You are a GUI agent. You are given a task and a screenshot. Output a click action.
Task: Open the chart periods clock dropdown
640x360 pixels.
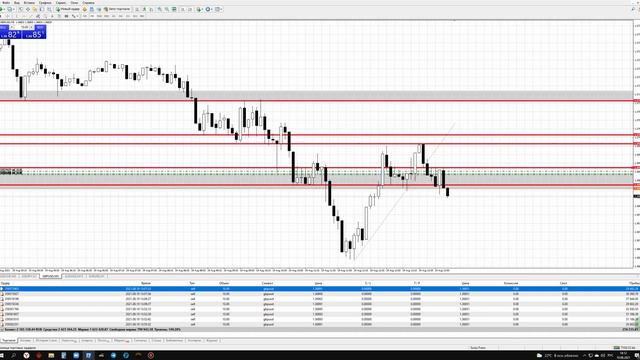[x=209, y=9]
